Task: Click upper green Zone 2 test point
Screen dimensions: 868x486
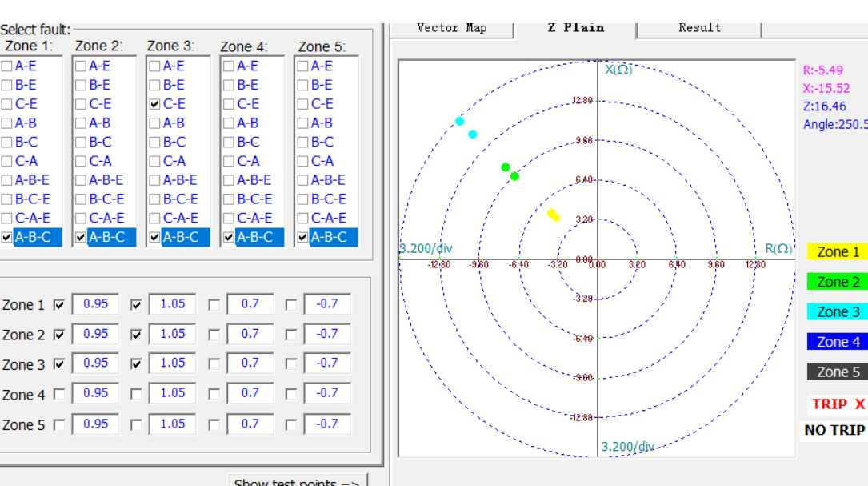Action: [x=506, y=167]
